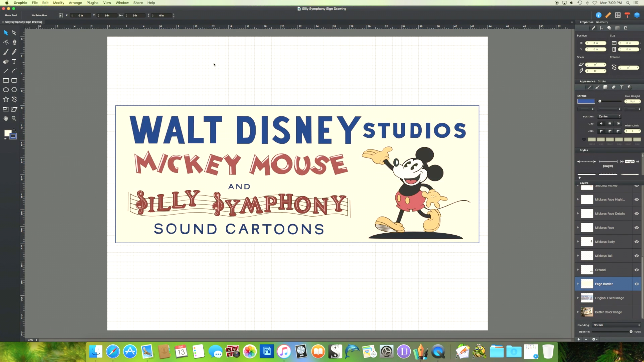Open the Alignment tab in Properties
The image size is (644, 362).
coord(601,28)
